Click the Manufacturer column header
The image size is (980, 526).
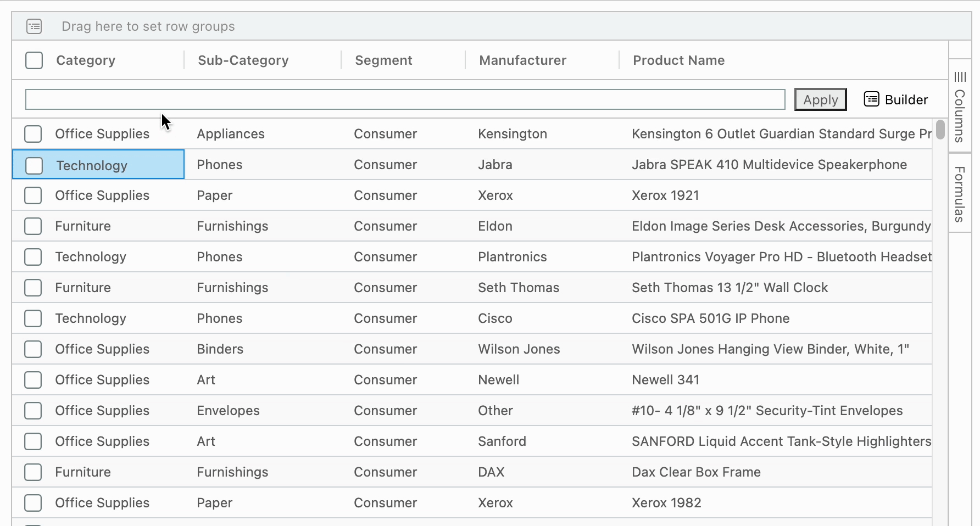coord(522,60)
